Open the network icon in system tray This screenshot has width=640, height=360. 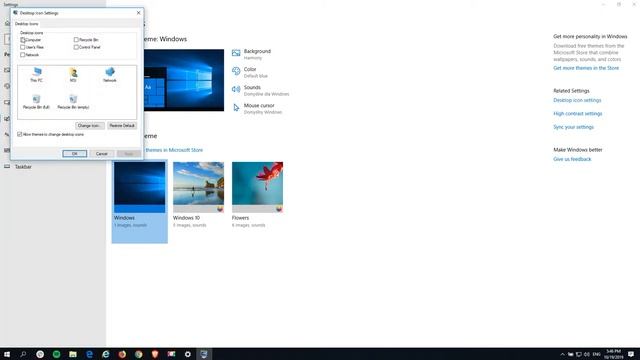click(x=579, y=354)
